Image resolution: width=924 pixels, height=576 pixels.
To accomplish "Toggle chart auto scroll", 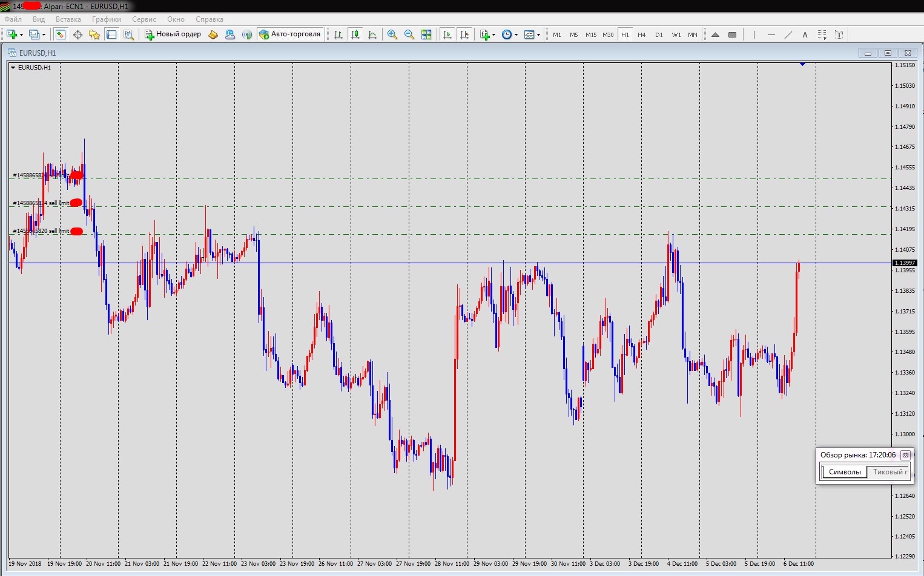I will pos(447,35).
